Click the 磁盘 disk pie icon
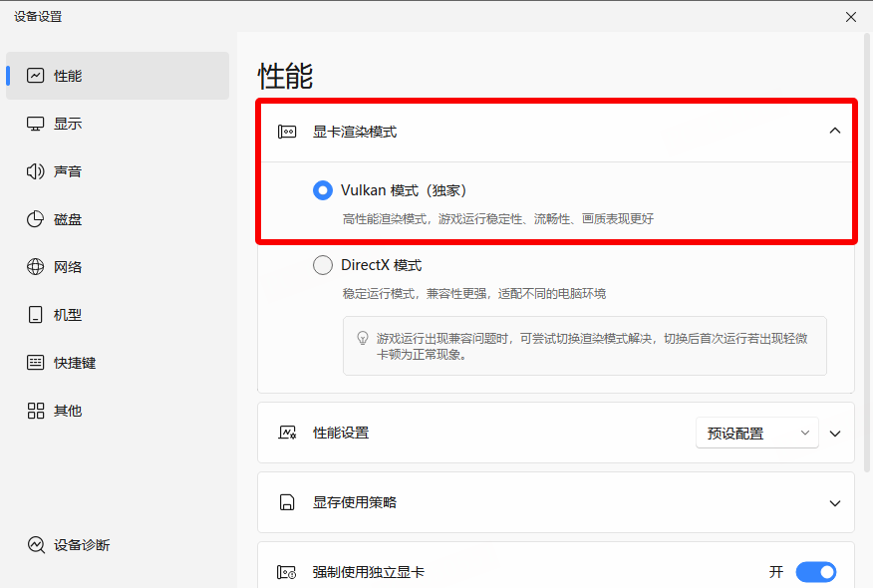The height and width of the screenshot is (588, 873). (x=36, y=219)
